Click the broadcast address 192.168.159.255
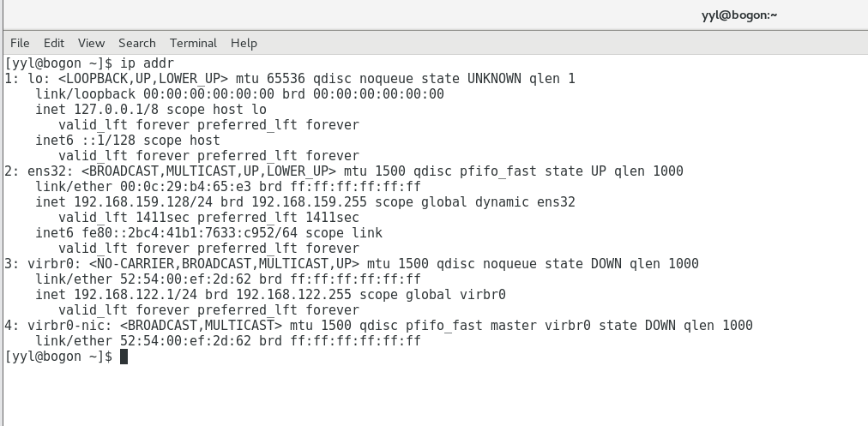The height and width of the screenshot is (426, 868). pyautogui.click(x=309, y=202)
